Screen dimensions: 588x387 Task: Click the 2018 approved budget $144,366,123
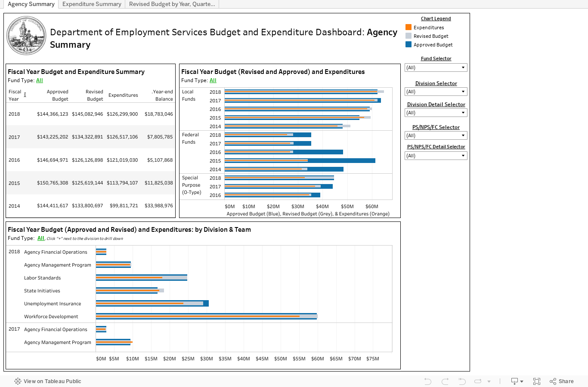click(x=53, y=114)
